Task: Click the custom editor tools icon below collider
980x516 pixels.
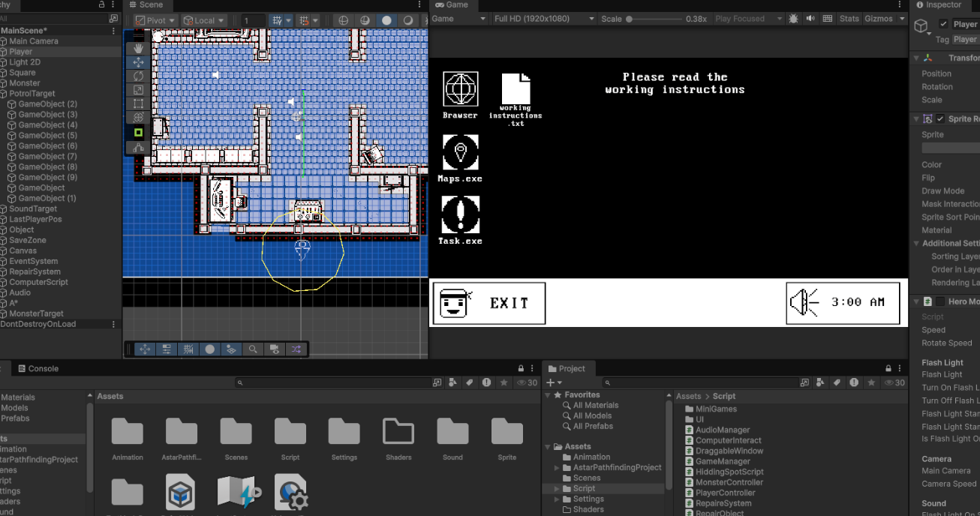Action: pos(138,148)
